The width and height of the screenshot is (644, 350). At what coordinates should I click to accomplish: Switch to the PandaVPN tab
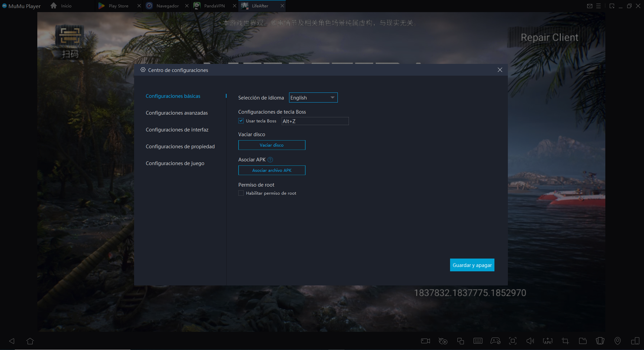[x=214, y=6]
